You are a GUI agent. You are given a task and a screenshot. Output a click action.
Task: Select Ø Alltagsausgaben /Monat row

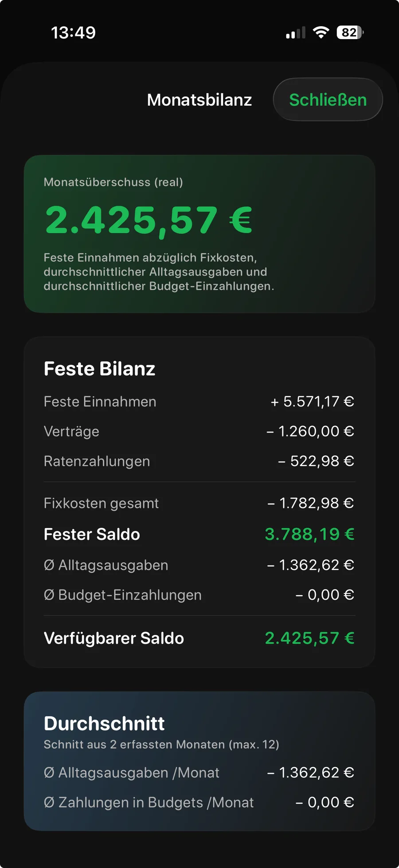(199, 773)
